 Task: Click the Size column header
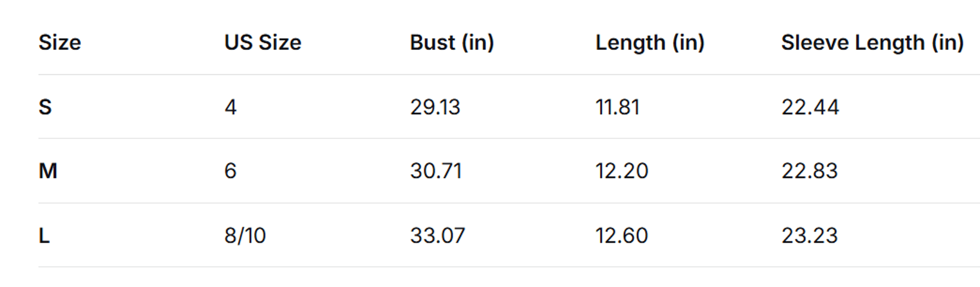coord(60,42)
